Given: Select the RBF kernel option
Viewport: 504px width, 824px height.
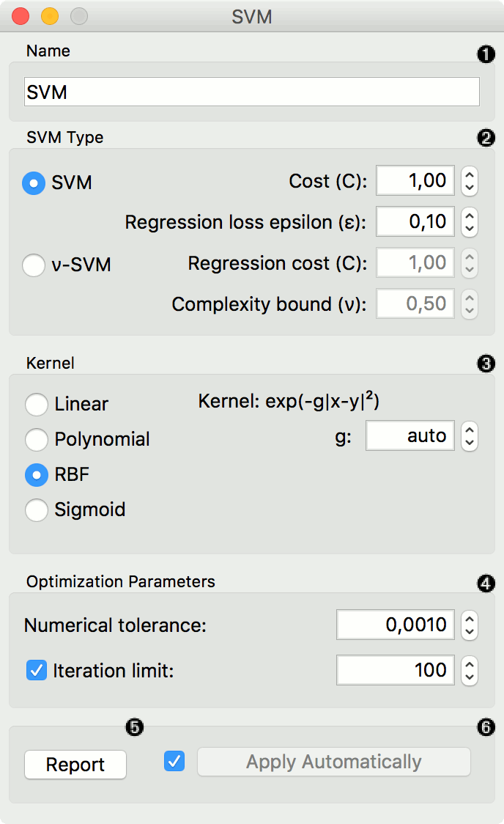Looking at the screenshot, I should pos(37,474).
